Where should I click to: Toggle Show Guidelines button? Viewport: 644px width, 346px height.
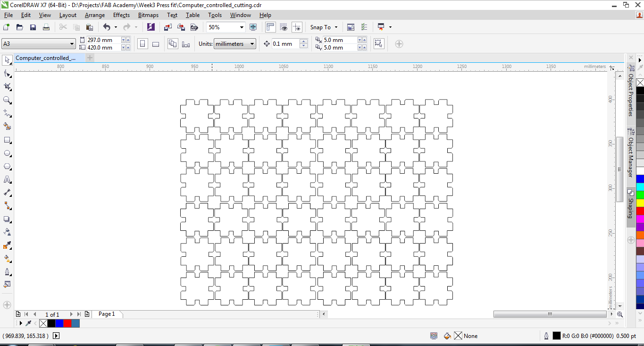tap(297, 27)
